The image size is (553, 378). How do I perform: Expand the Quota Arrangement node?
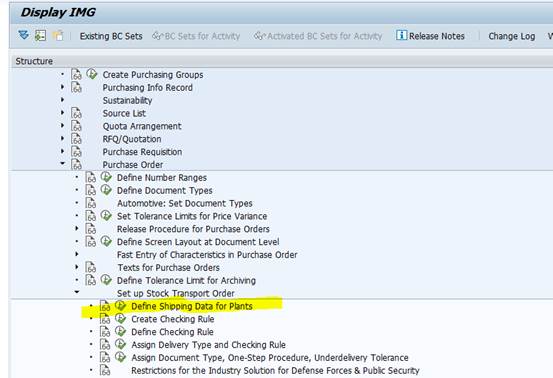[63, 126]
